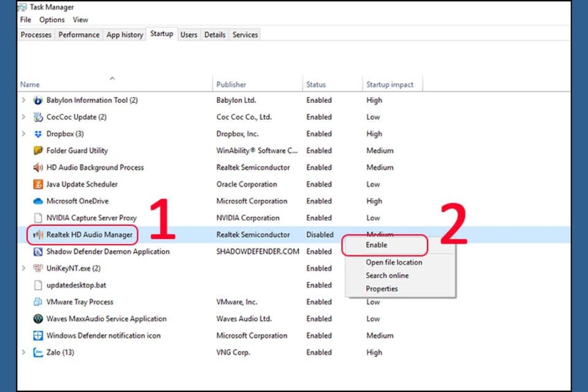The height and width of the screenshot is (392, 588).
Task: Click the Disabled status of Realtek row
Action: click(320, 235)
